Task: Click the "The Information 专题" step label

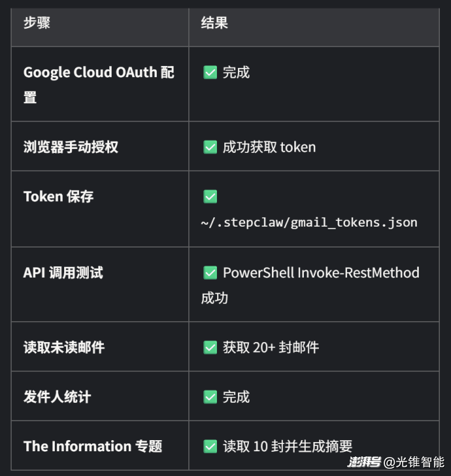Action: click(93, 446)
